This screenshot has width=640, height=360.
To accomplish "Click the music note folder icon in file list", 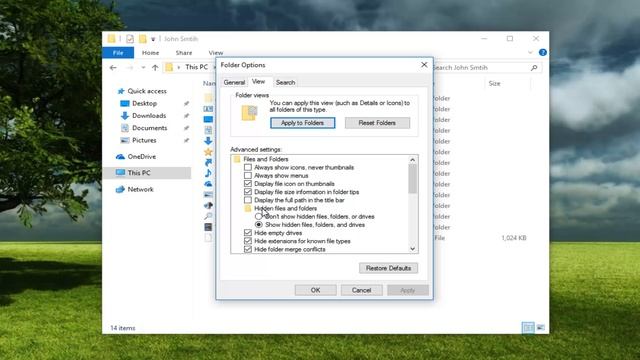I will pos(208,173).
